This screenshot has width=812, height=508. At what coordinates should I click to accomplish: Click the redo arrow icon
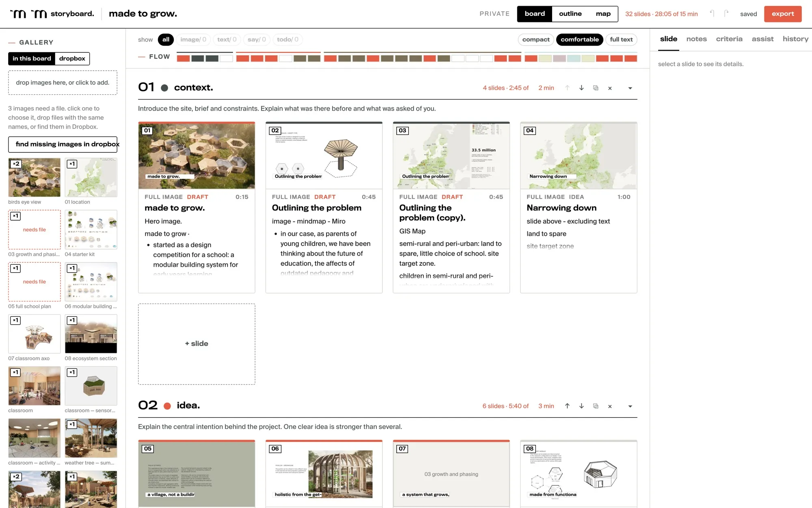726,13
